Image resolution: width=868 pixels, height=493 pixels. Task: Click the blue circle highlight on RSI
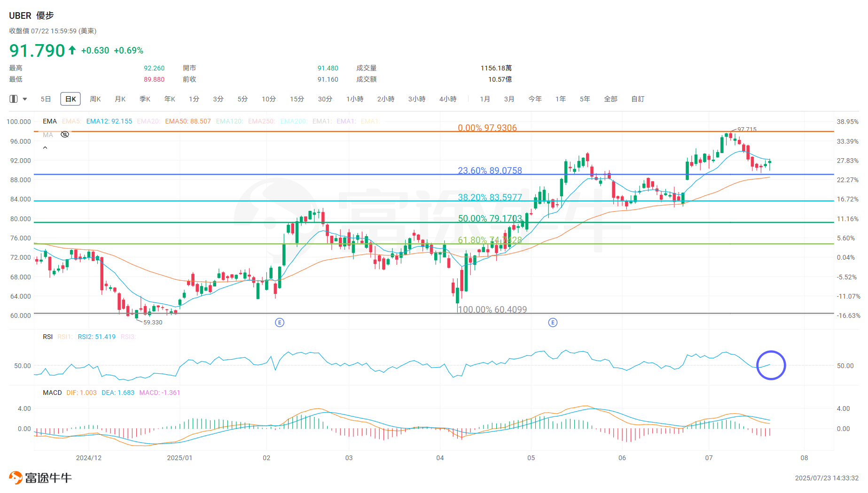click(771, 365)
